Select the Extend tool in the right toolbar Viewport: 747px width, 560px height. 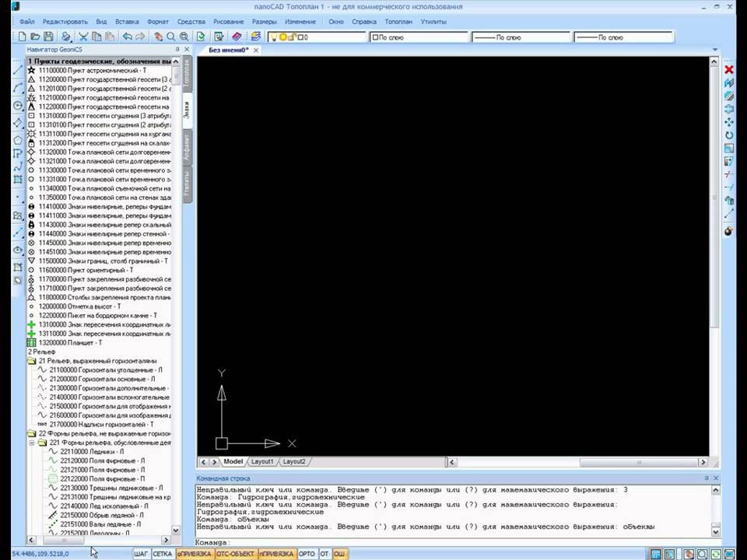(x=729, y=187)
